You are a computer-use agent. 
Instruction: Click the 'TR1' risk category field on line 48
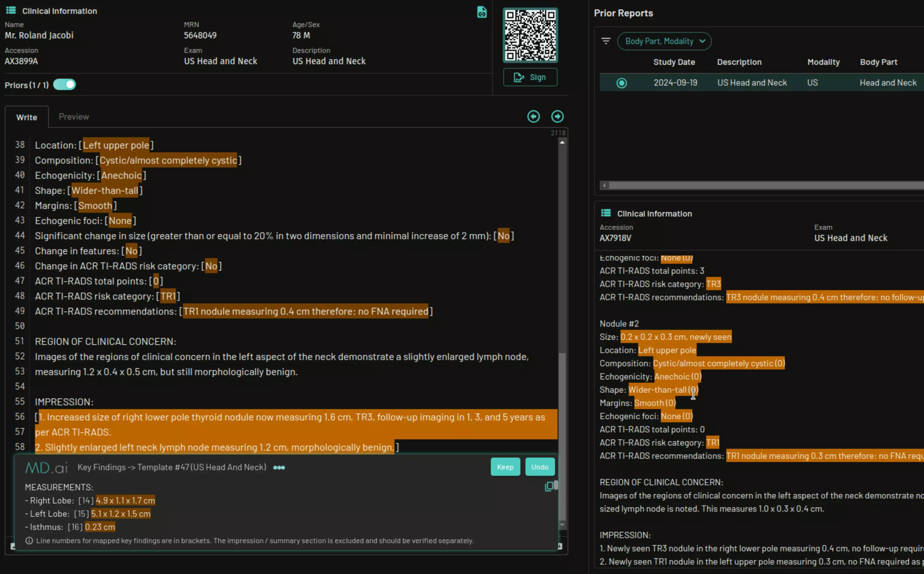tap(168, 296)
